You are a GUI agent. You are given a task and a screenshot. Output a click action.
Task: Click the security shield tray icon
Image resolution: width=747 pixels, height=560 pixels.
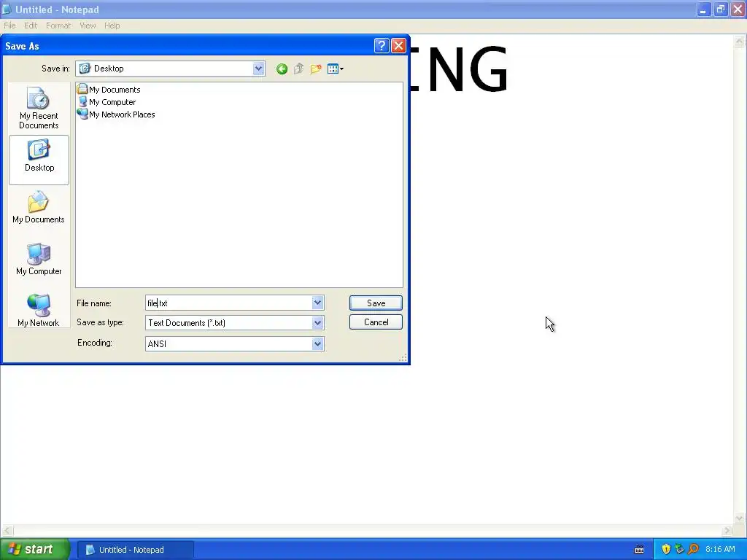666,550
